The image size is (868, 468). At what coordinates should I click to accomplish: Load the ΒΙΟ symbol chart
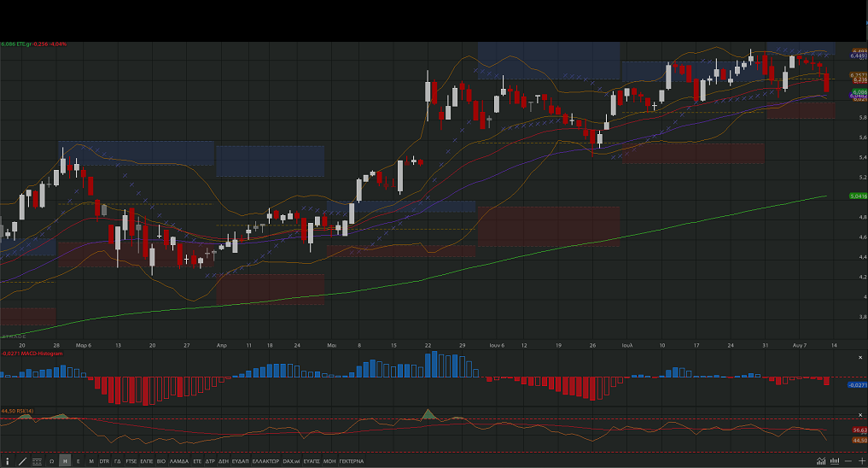[x=161, y=461]
